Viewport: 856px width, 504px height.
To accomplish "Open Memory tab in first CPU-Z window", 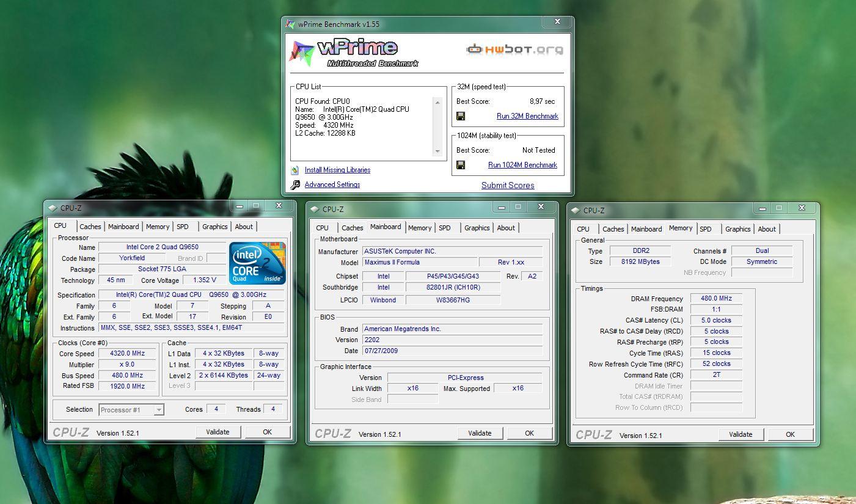I will [x=158, y=227].
